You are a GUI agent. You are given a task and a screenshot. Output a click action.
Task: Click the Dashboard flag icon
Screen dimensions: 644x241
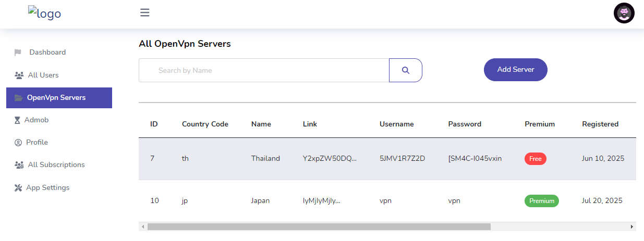pos(18,53)
